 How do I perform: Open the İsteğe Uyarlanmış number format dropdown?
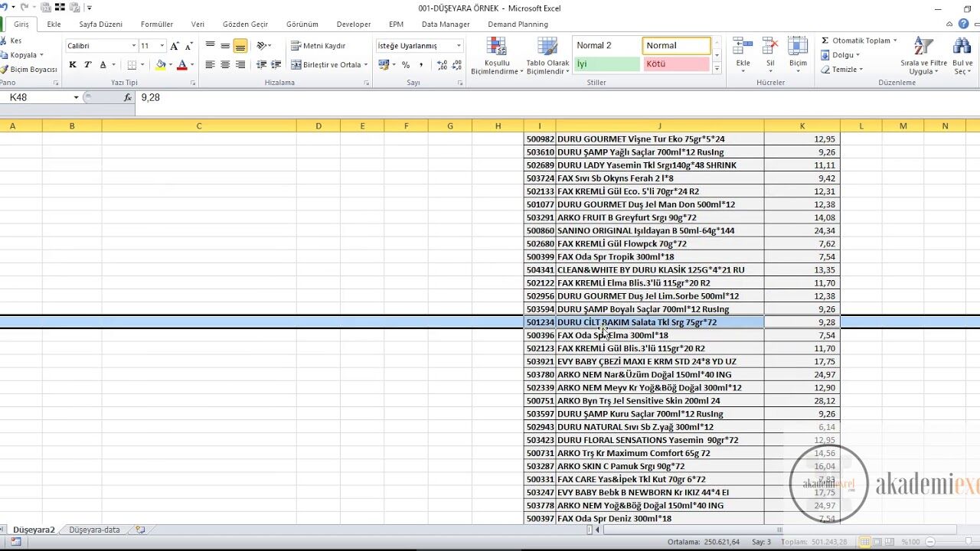(459, 46)
